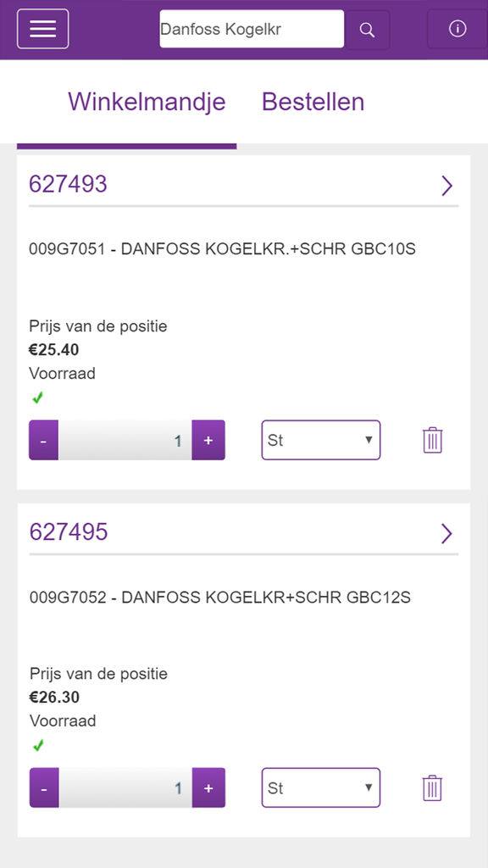Open details chevron for item 627493
The image size is (488, 868).
447,186
